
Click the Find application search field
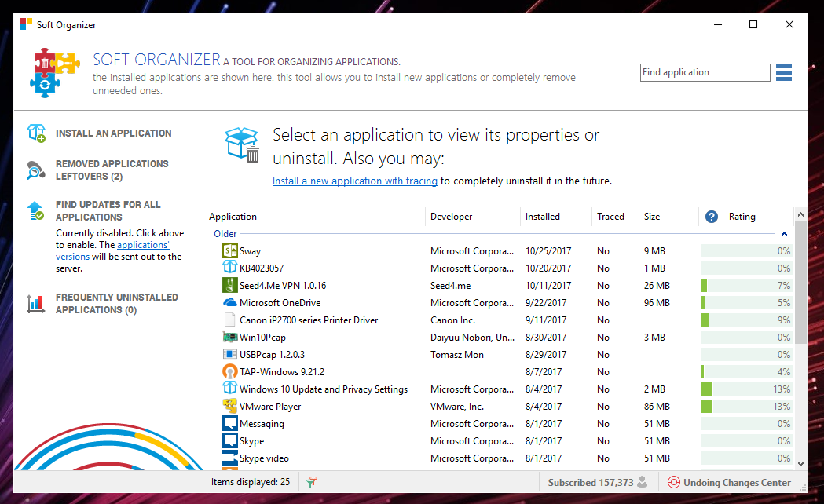pos(705,72)
